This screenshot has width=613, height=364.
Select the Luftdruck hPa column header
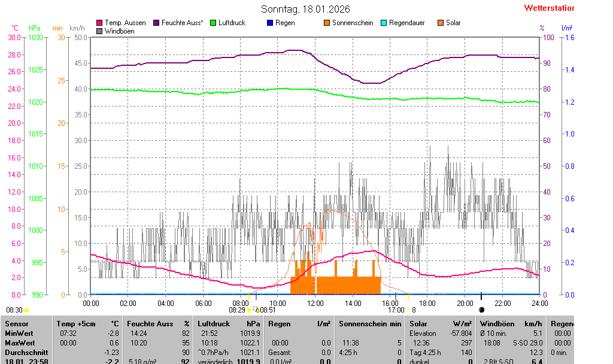click(229, 324)
